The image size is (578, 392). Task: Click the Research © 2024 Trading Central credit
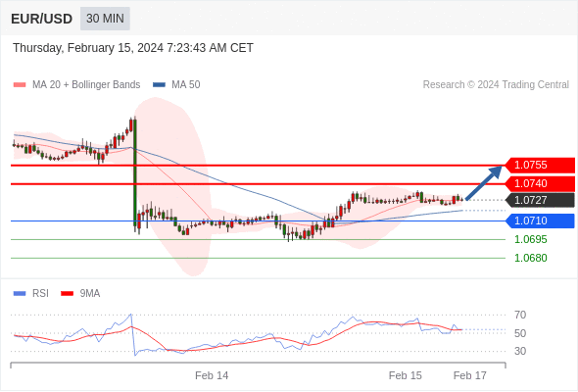tap(496, 85)
